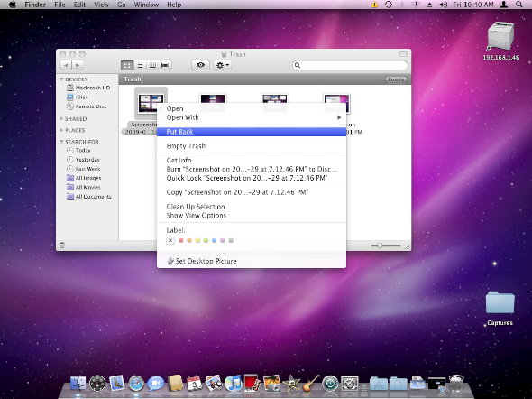Click the Quick Look eye button
Screen dimensions: 532x399
click(x=200, y=65)
